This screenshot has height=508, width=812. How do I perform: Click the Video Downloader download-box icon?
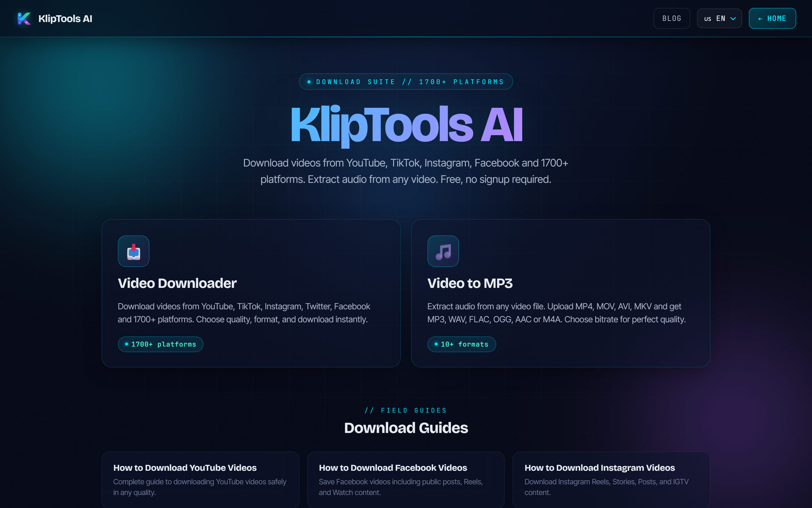point(134,251)
